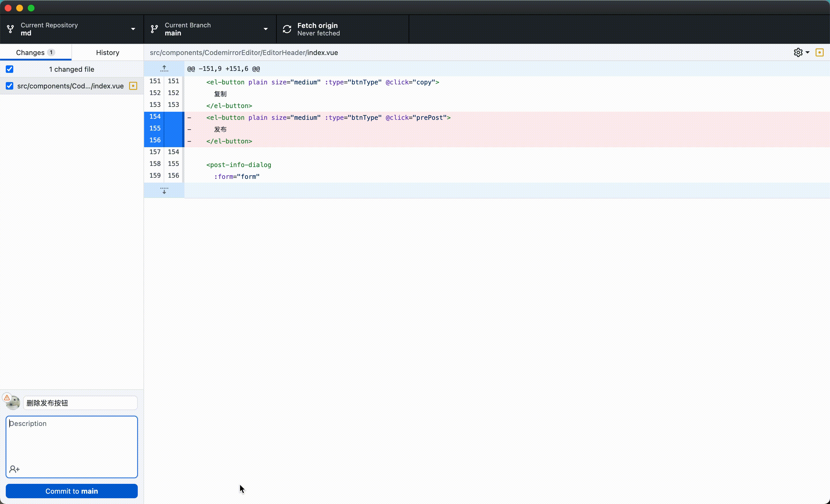Click the add co-authors icon
The height and width of the screenshot is (504, 830).
(x=14, y=469)
